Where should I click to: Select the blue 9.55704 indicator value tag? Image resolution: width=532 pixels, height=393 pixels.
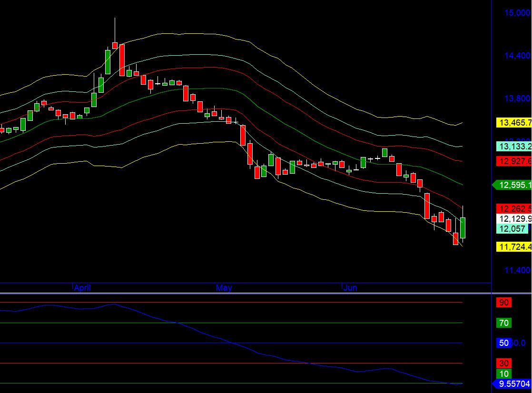pos(512,384)
